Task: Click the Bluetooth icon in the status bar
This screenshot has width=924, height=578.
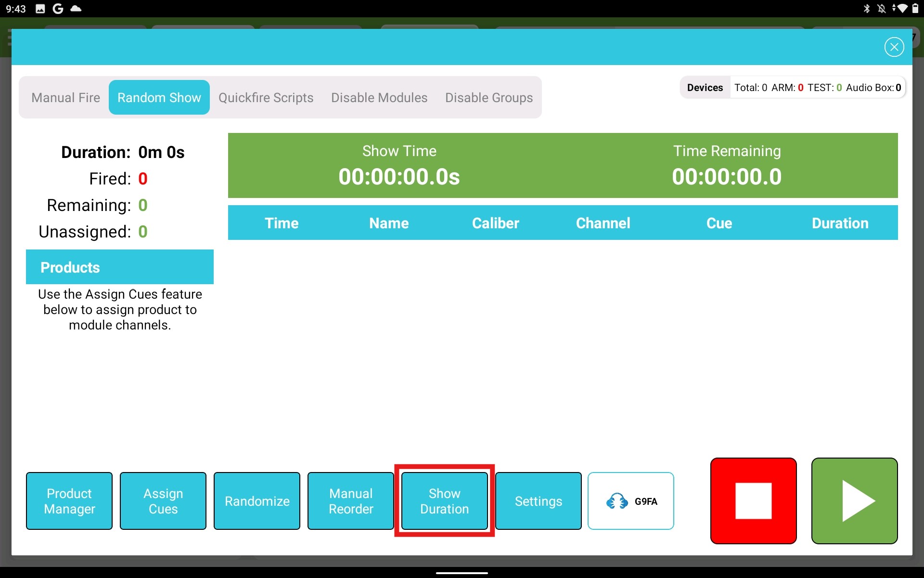Action: (866, 8)
